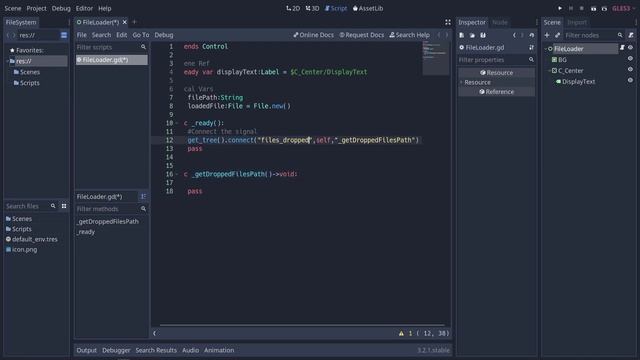This screenshot has width=640, height=360.
Task: Open Online Docs link
Action: pos(313,35)
